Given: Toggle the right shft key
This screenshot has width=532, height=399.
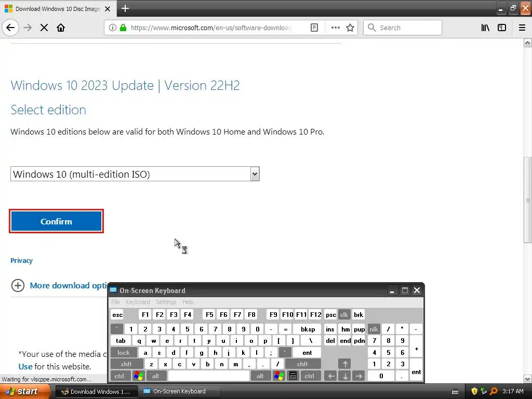Looking at the screenshot, I should [303, 364].
